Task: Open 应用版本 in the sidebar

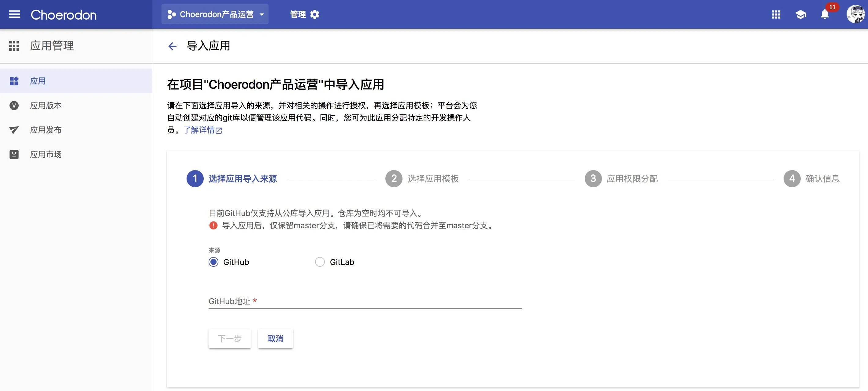Action: (46, 106)
